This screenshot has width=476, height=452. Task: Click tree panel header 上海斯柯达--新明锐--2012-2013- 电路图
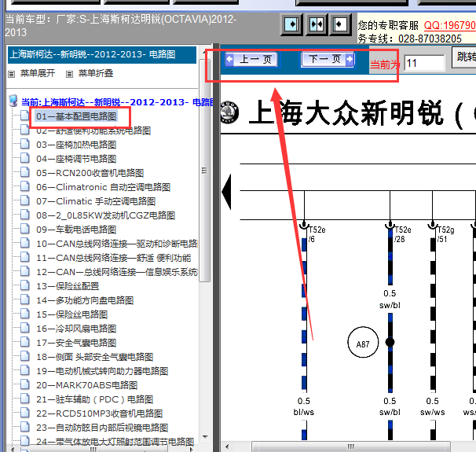102,55
